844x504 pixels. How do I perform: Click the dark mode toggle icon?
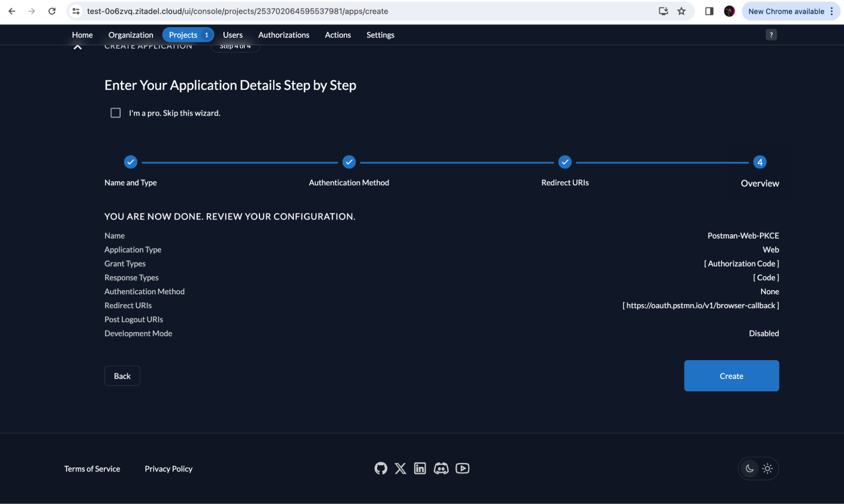pyautogui.click(x=750, y=469)
